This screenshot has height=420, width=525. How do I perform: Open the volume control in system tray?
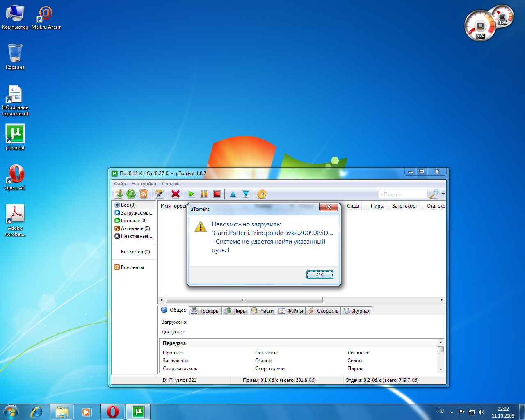(x=482, y=412)
